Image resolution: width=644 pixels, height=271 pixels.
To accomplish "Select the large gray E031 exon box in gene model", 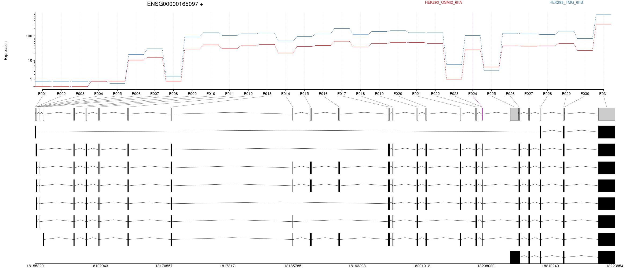I will tap(607, 114).
